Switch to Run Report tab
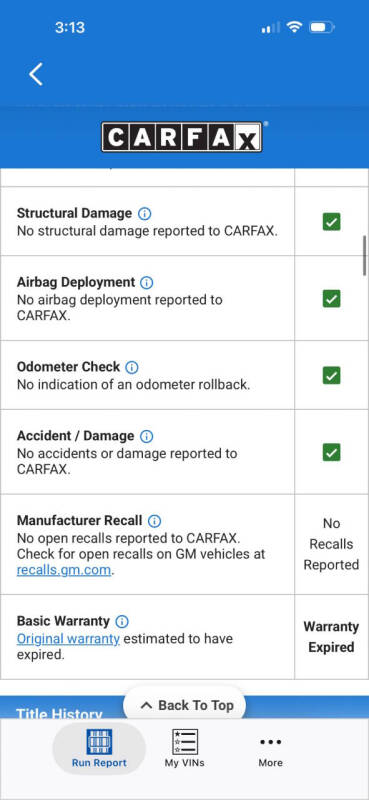Image resolution: width=369 pixels, height=800 pixels. click(99, 748)
